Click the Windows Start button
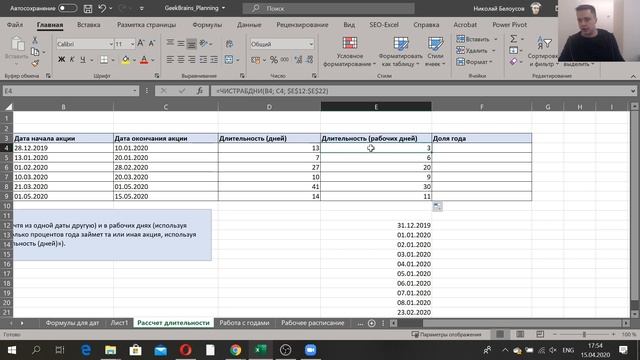 pyautogui.click(x=12, y=350)
